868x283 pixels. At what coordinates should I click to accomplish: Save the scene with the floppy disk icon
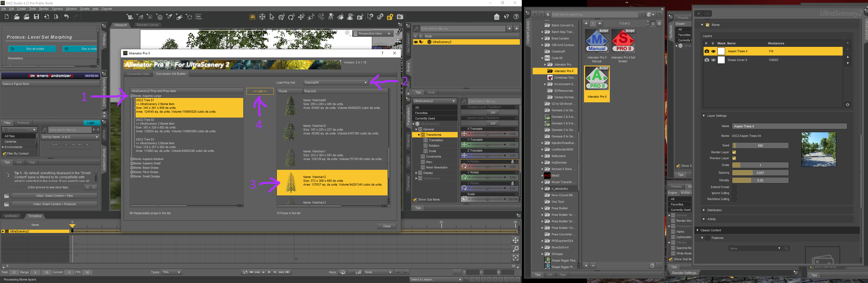[x=36, y=17]
